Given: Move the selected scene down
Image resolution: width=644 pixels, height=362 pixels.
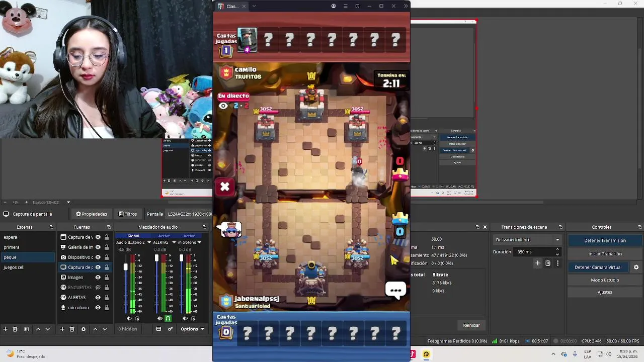Looking at the screenshot, I should [48, 329].
